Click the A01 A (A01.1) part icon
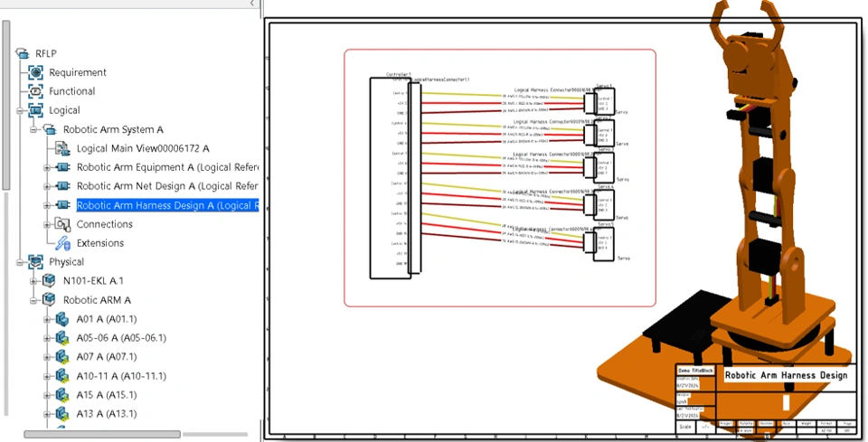Viewport: 868px width, 442px height. 62,319
